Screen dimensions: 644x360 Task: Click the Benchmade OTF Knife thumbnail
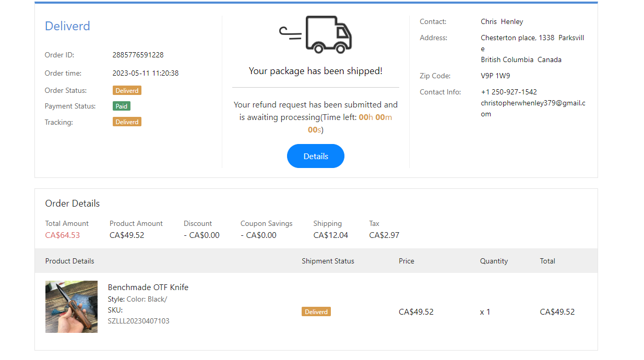[71, 307]
